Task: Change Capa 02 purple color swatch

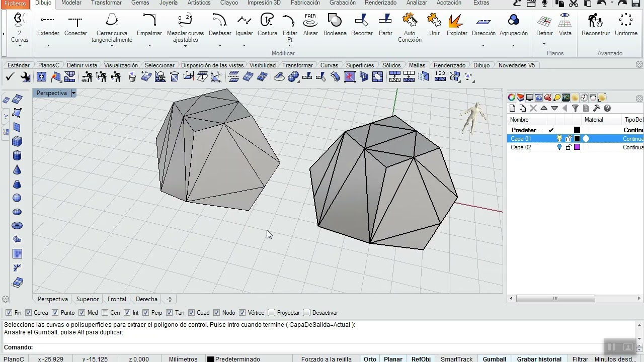Action: tap(577, 147)
